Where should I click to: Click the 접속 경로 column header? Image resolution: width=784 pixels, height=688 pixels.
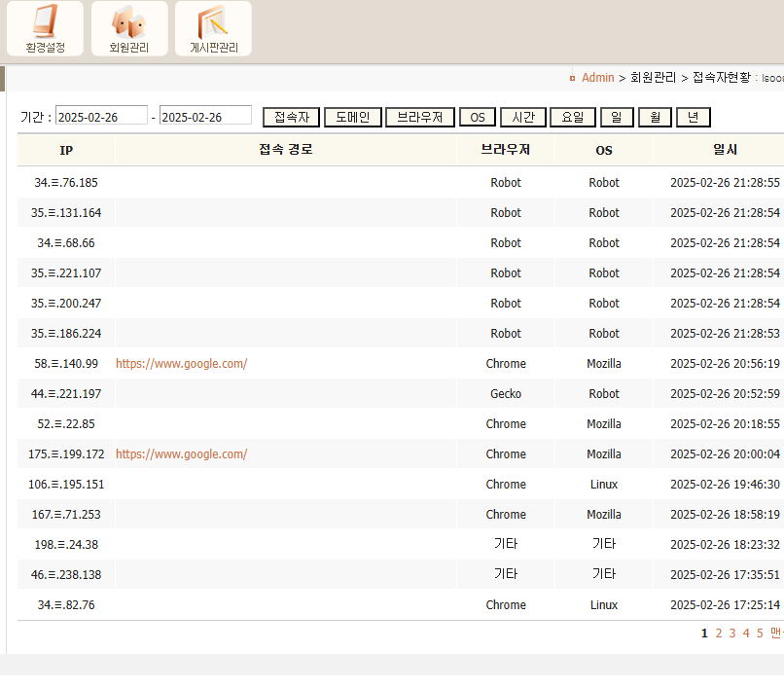point(286,150)
